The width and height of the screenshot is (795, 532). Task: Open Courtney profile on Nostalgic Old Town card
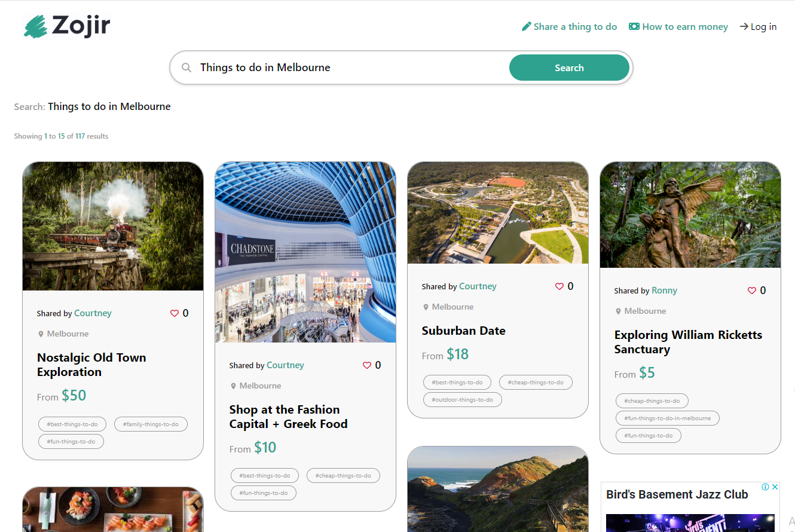(93, 313)
